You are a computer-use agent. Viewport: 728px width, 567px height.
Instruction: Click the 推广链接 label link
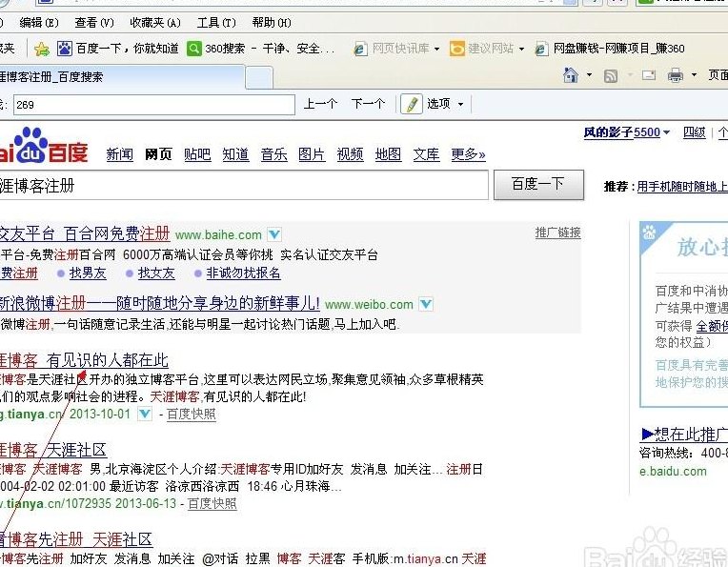(557, 233)
